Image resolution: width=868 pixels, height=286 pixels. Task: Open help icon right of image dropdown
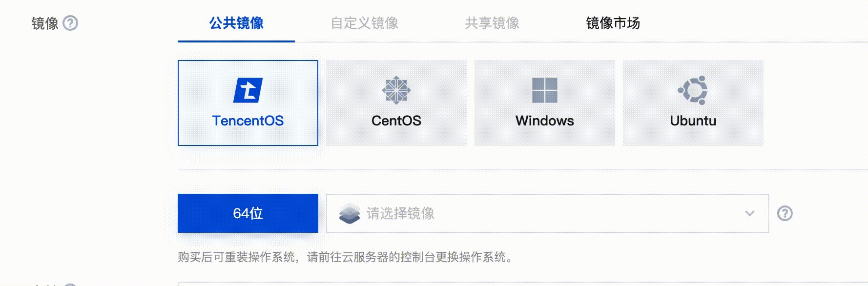click(x=785, y=213)
